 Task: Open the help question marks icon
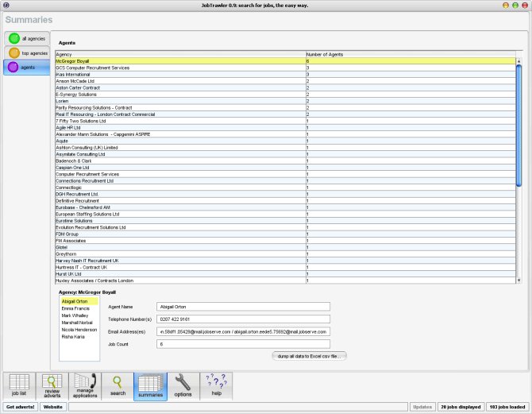(x=215, y=385)
